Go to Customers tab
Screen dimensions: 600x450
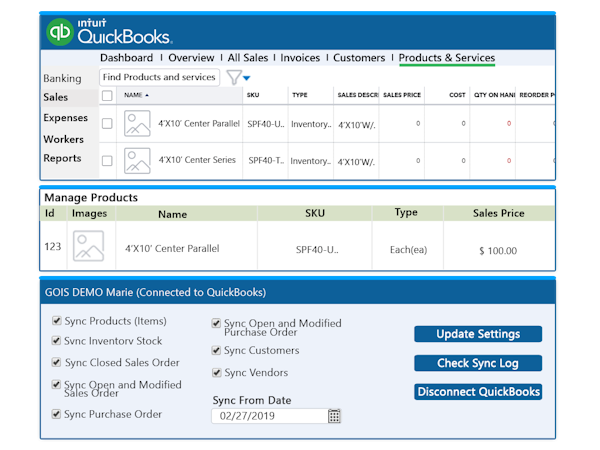point(359,58)
